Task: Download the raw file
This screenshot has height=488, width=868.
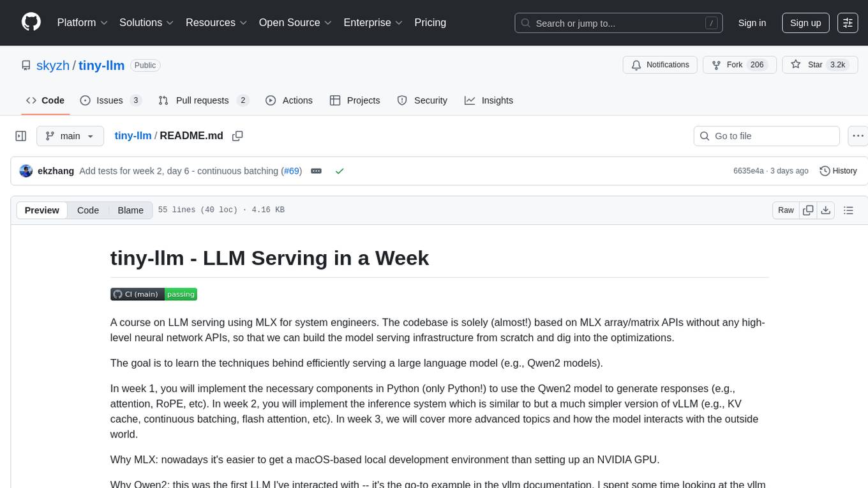Action: click(826, 210)
